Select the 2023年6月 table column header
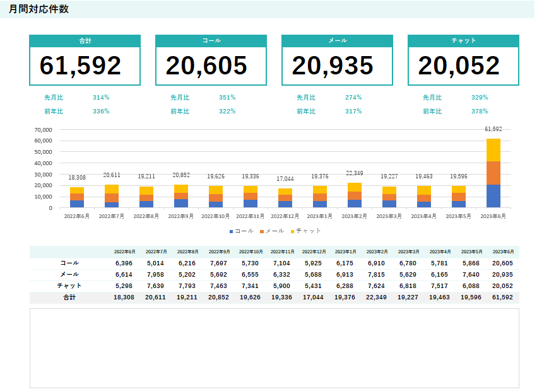 (x=502, y=251)
